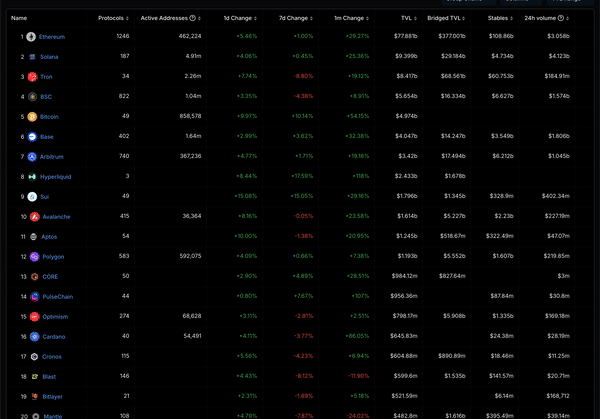Click the Aptos chain logo icon
The width and height of the screenshot is (600, 419).
coord(34,236)
